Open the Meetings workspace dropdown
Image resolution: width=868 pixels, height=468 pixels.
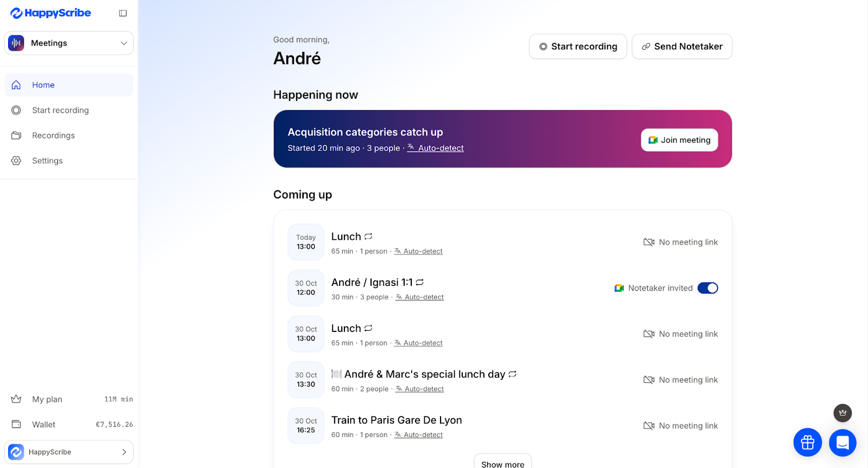[x=68, y=43]
